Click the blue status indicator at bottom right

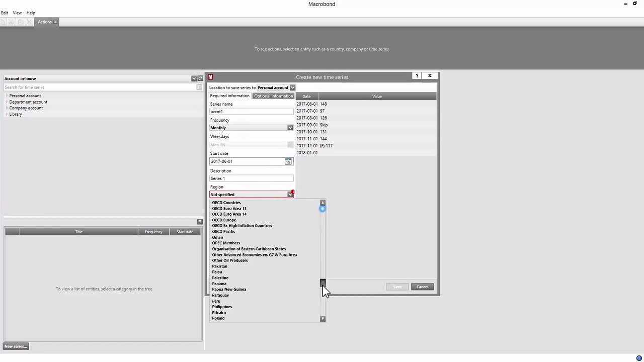pyautogui.click(x=639, y=358)
